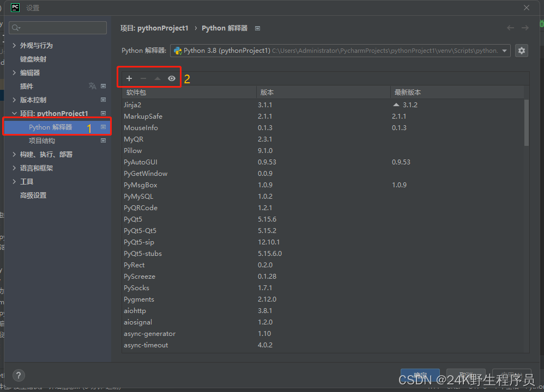Open the Python 解释器 dropdown list
The image size is (544, 392).
[505, 51]
